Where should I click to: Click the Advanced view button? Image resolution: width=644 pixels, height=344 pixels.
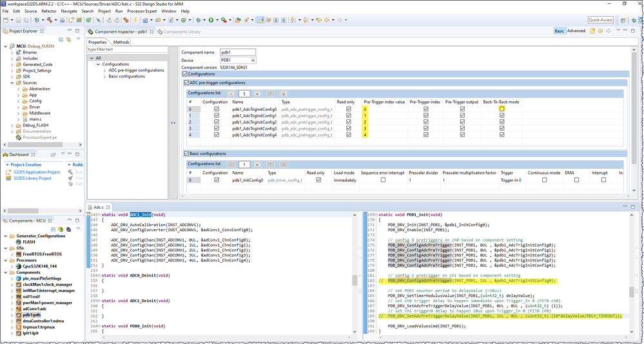coord(576,30)
